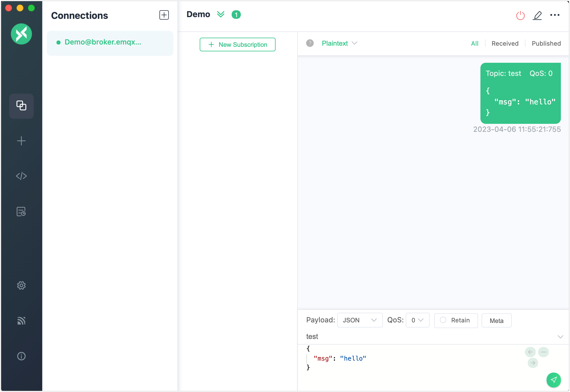
Task: Switch to the Received messages tab
Action: pos(505,43)
